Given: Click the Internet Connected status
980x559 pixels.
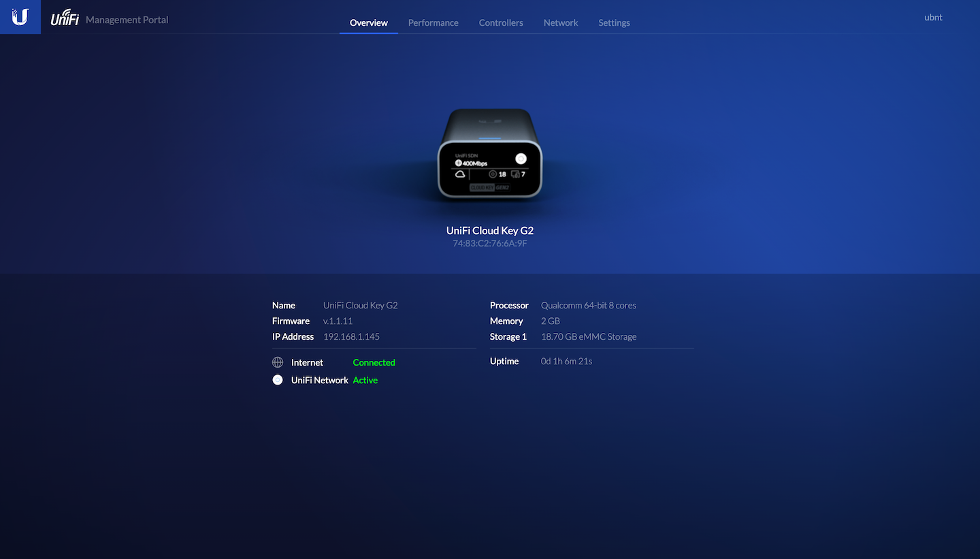Looking at the screenshot, I should pos(374,362).
